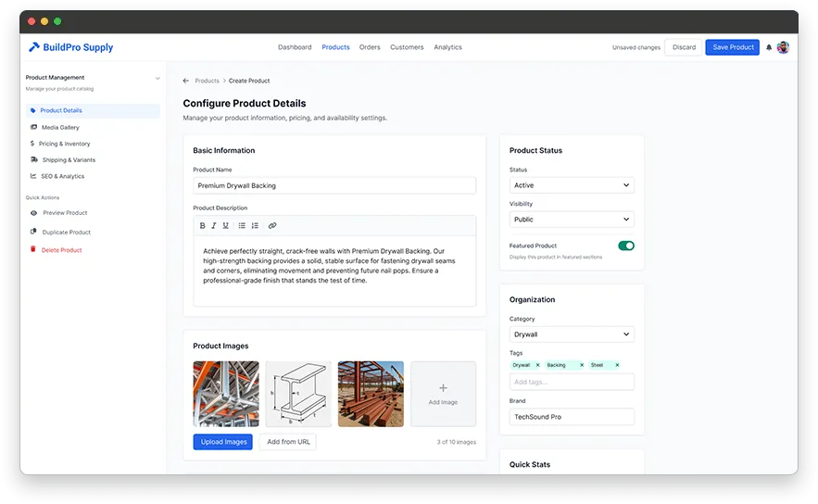Image resolution: width=818 pixels, height=504 pixels.
Task: Select Media Gallery label in the sidebar
Action: tap(60, 127)
